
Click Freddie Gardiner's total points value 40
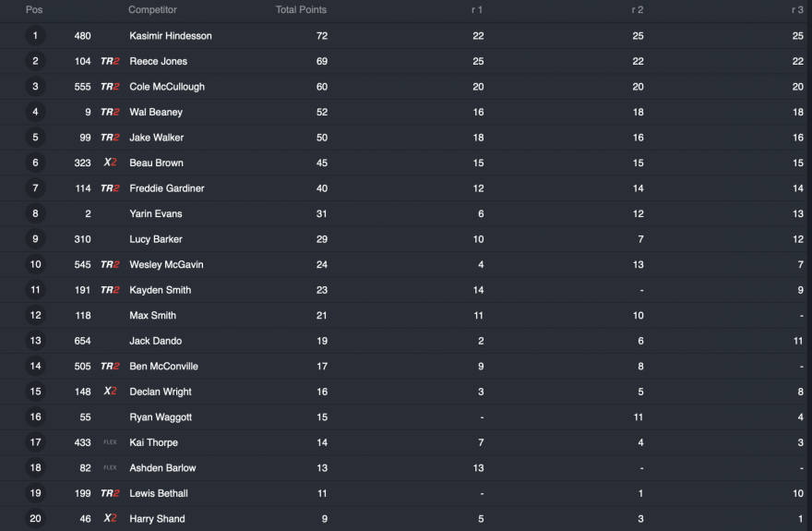(x=322, y=188)
